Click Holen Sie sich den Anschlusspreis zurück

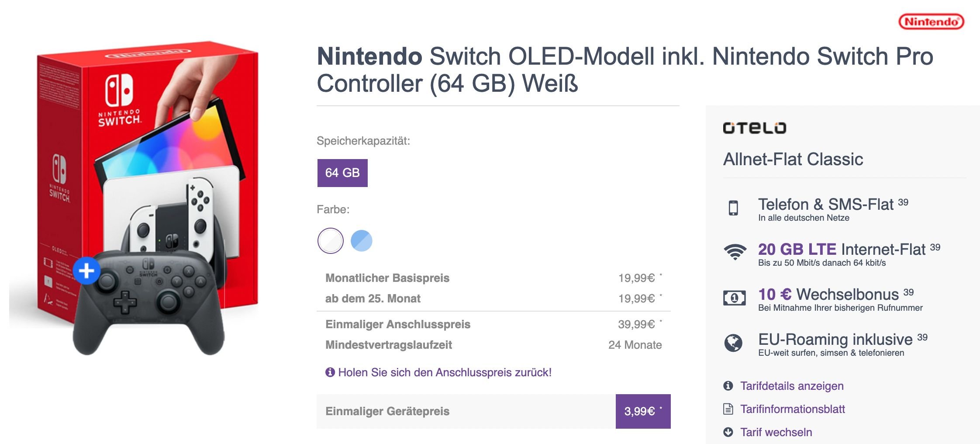[x=445, y=372]
